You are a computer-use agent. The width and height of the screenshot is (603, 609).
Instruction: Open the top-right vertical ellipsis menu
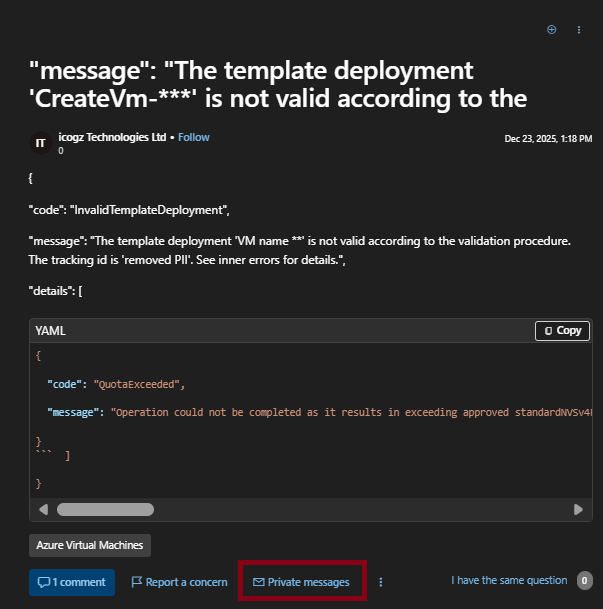pos(579,30)
